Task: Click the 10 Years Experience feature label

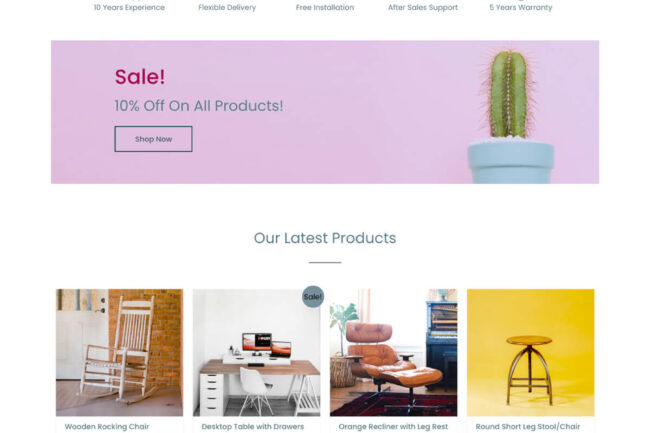Action: pyautogui.click(x=129, y=7)
